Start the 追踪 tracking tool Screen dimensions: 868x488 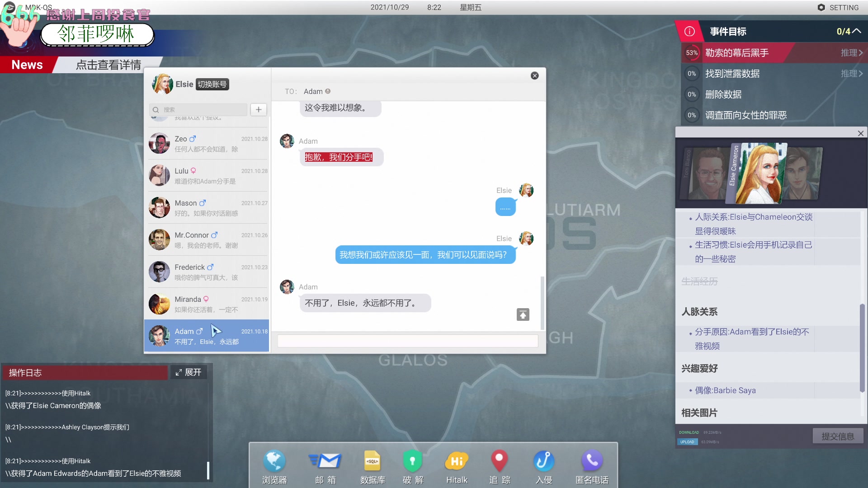(x=500, y=467)
